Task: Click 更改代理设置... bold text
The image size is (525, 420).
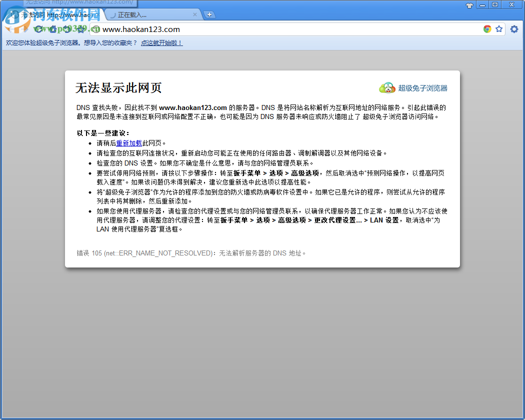Action: (338, 220)
